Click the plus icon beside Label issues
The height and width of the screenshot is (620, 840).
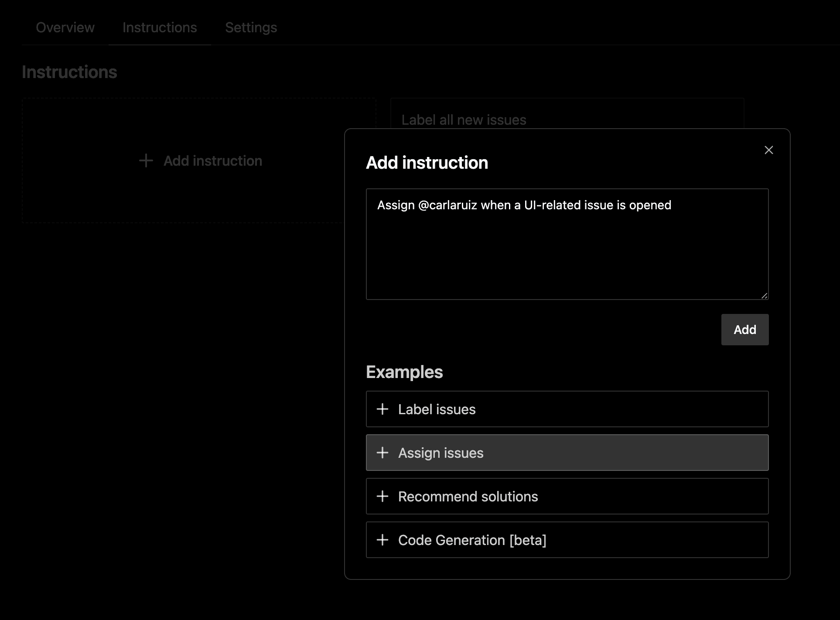pyautogui.click(x=382, y=409)
